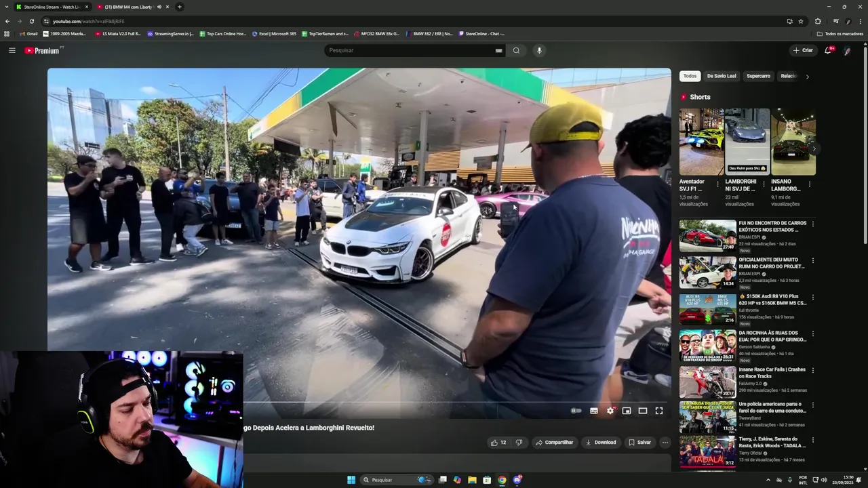The height and width of the screenshot is (488, 868).
Task: Show next shorts with the carousel arrow
Action: (814, 148)
